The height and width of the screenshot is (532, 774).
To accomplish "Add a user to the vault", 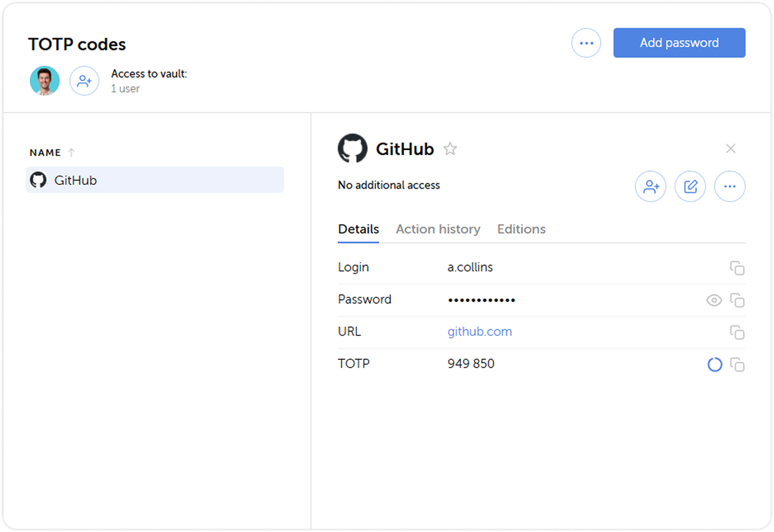I will [x=84, y=81].
